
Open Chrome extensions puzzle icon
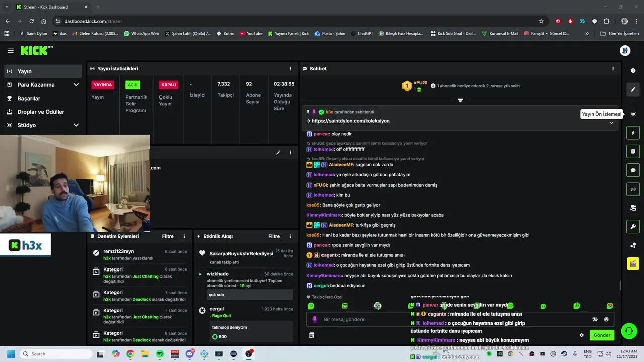(x=606, y=21)
